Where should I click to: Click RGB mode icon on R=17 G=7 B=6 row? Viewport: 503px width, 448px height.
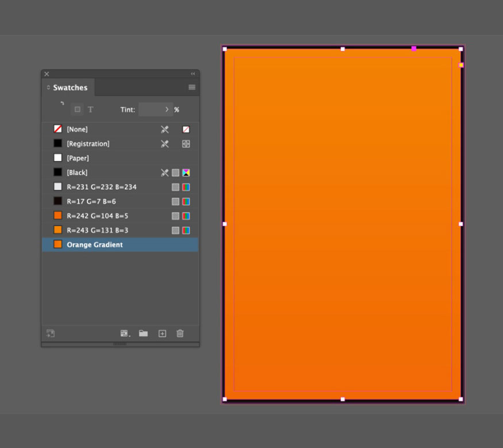click(186, 201)
